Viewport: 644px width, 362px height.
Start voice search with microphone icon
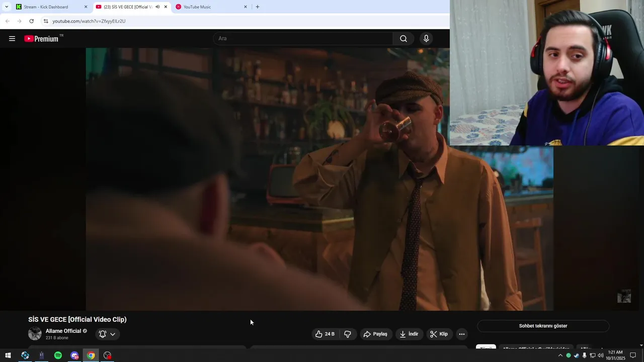coord(426,39)
